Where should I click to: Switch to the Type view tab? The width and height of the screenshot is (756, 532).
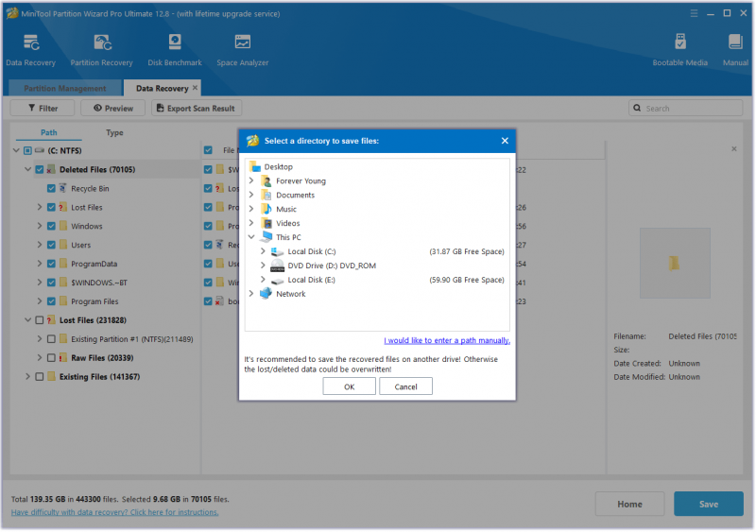point(114,132)
